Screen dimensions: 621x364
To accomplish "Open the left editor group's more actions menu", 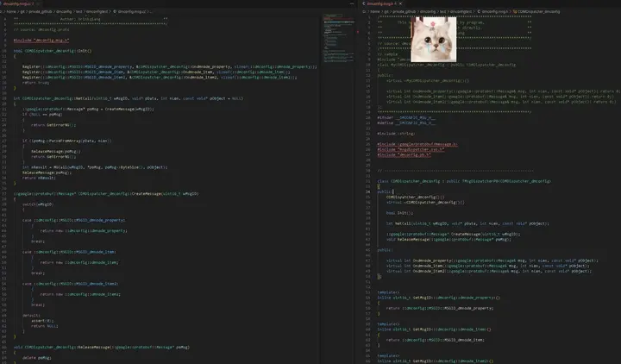I will [x=352, y=3].
